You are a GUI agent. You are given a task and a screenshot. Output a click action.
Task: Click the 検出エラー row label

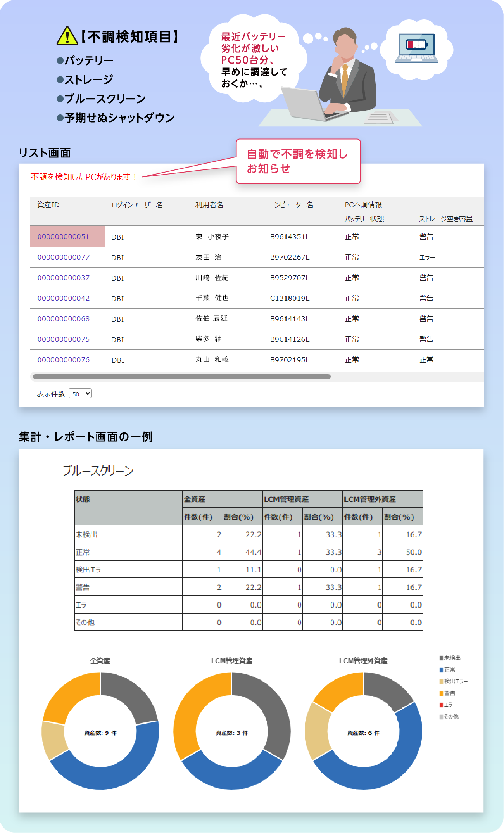click(91, 569)
